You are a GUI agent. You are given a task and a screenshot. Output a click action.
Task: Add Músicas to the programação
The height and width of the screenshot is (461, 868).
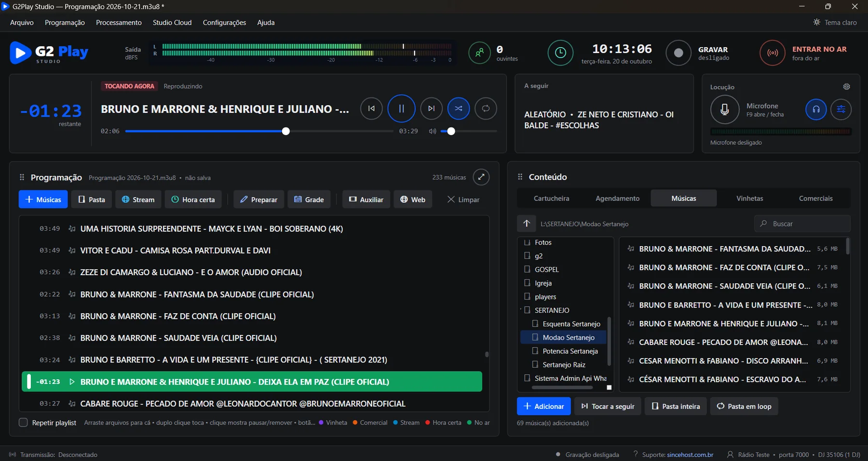[43, 199]
